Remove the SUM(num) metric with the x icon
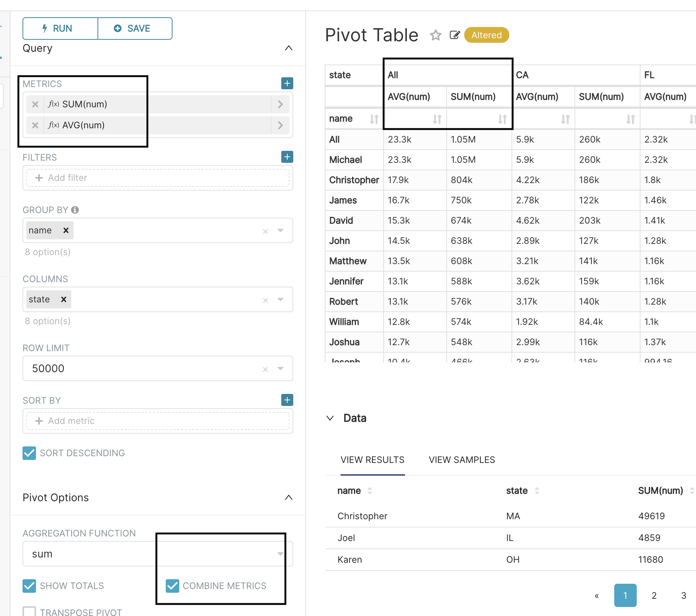The width and height of the screenshot is (696, 616). coord(35,104)
